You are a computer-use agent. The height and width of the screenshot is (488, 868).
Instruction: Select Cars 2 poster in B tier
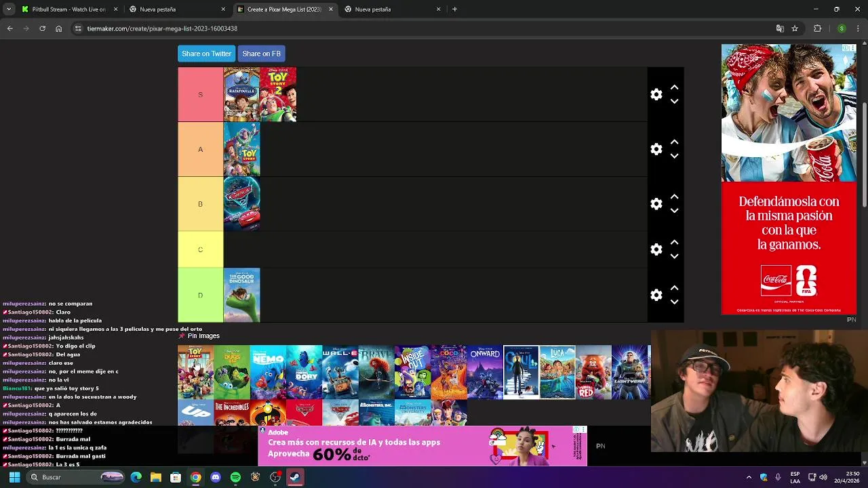point(241,204)
